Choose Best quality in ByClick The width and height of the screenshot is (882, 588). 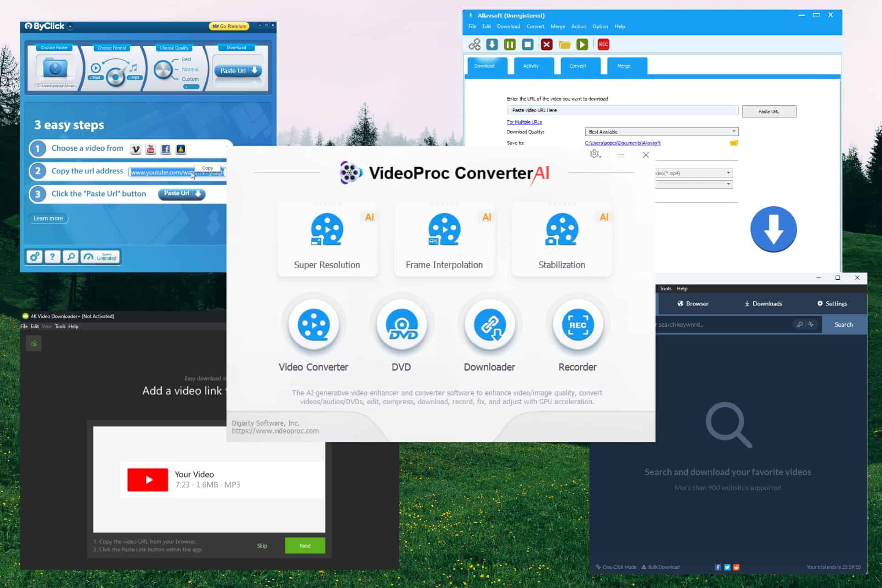pos(187,60)
